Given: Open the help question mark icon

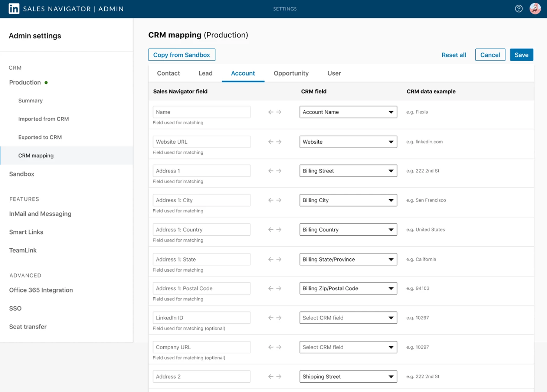Looking at the screenshot, I should point(519,9).
